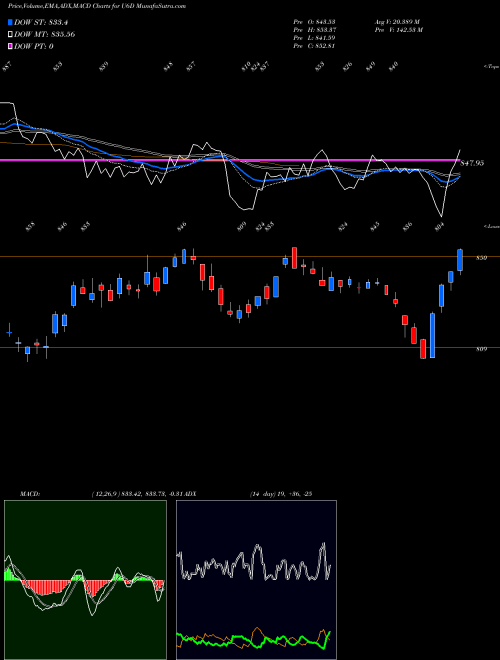Click the MACD heading above the green panel
This screenshot has width=500, height=660.
[x=29, y=494]
